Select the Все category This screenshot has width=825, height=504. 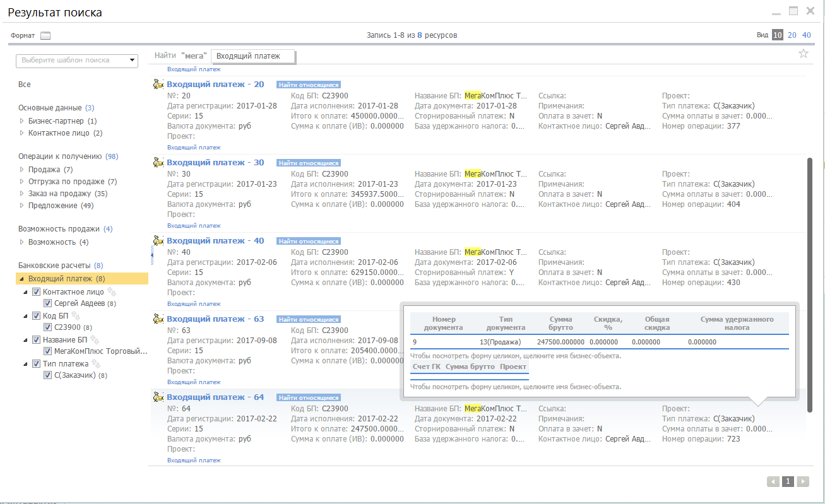tap(24, 85)
